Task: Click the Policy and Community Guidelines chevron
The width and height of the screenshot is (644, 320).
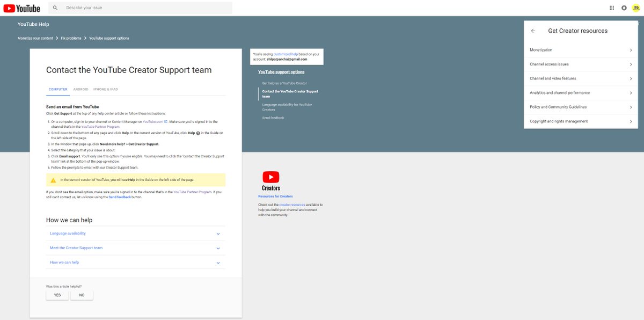Action: pos(631,107)
